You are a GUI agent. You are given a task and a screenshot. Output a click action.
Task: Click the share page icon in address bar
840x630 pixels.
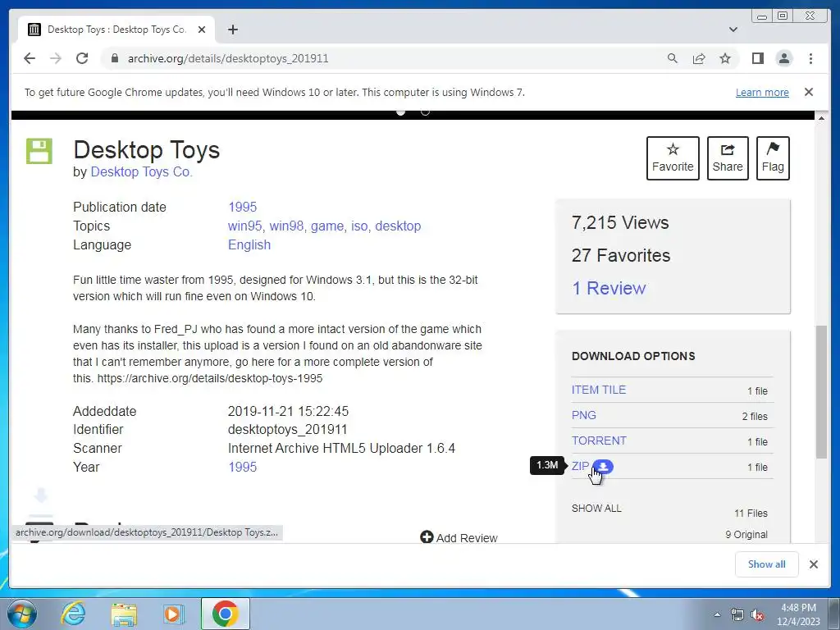tap(699, 58)
